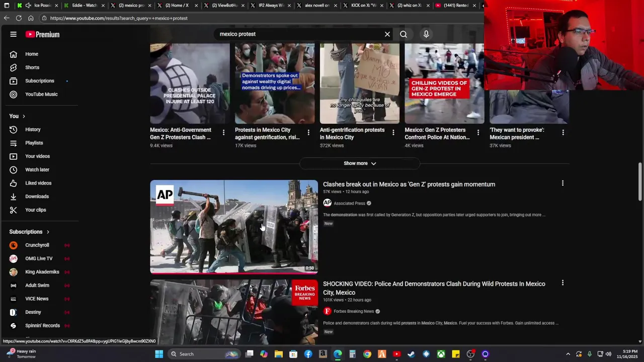Viewport: 644px width, 362px height.
Task: Open options for 'They want to provoke' short
Action: coord(563,132)
